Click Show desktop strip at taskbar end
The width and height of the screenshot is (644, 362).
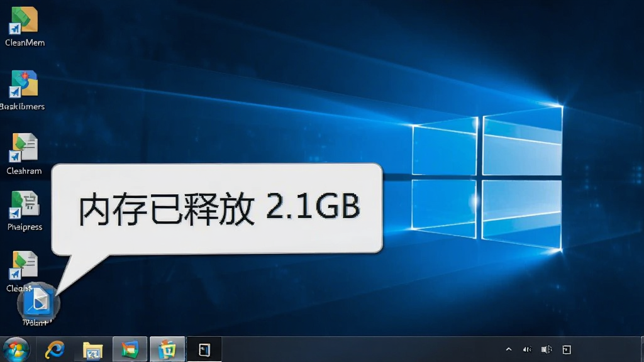641,349
